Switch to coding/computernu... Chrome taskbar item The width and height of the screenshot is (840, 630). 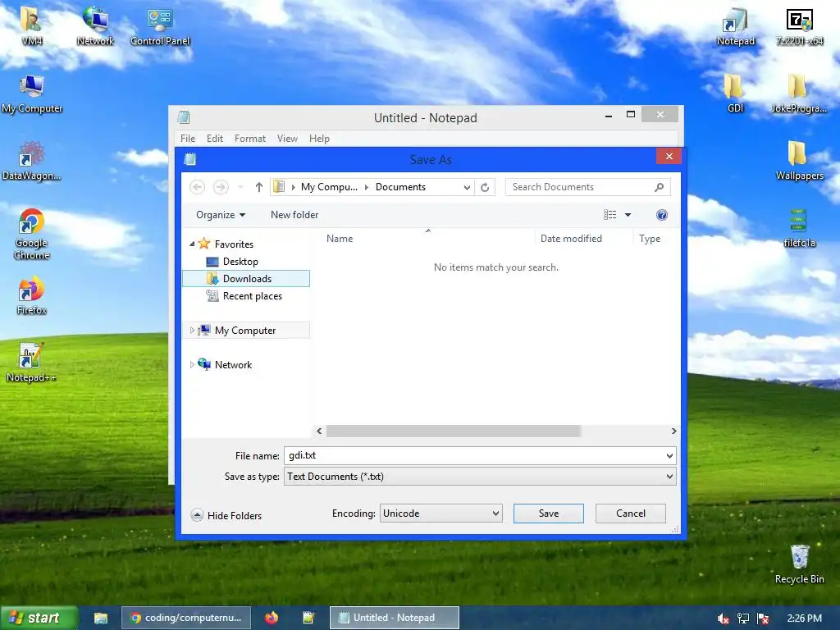click(x=185, y=618)
